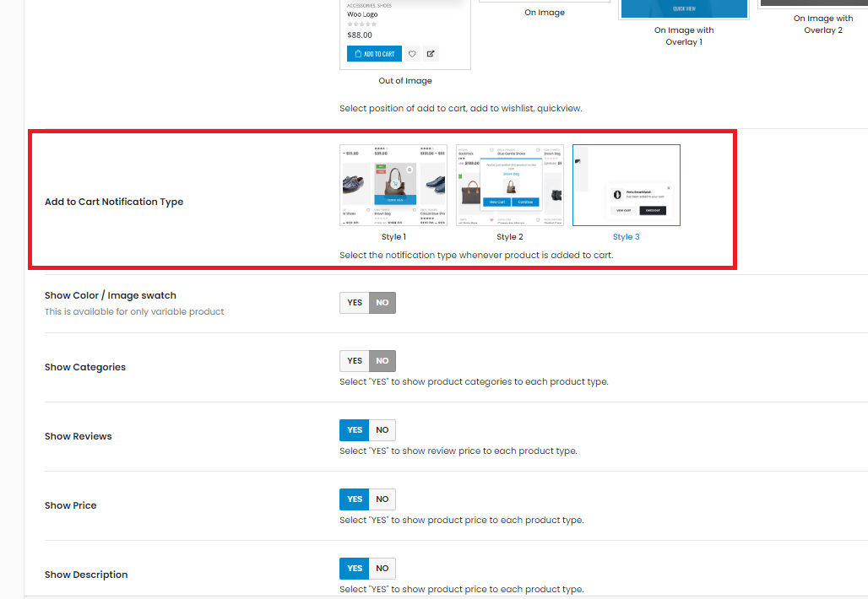This screenshot has height=599, width=868.
Task: Select notification Style 1 thumbnail
Action: pos(393,186)
